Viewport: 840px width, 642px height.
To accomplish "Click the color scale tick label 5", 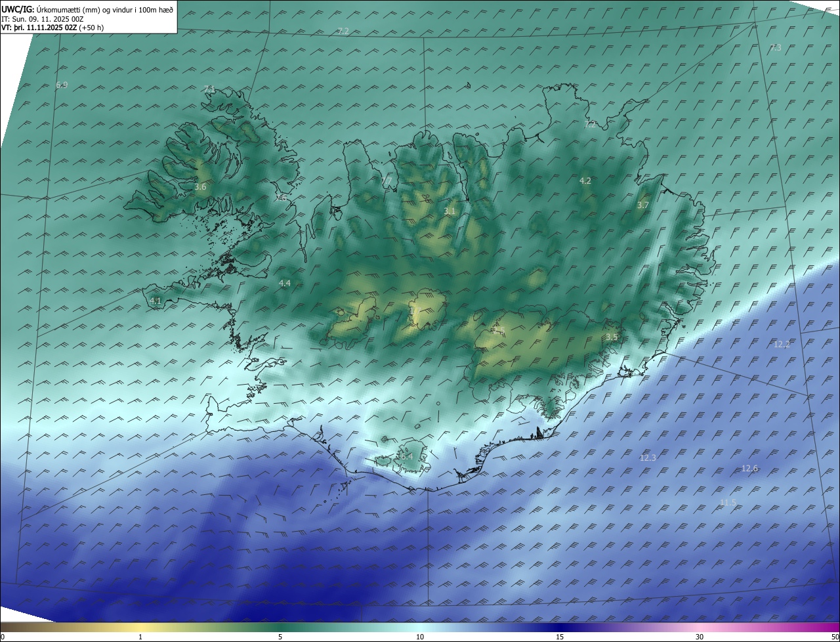I will click(x=280, y=637).
